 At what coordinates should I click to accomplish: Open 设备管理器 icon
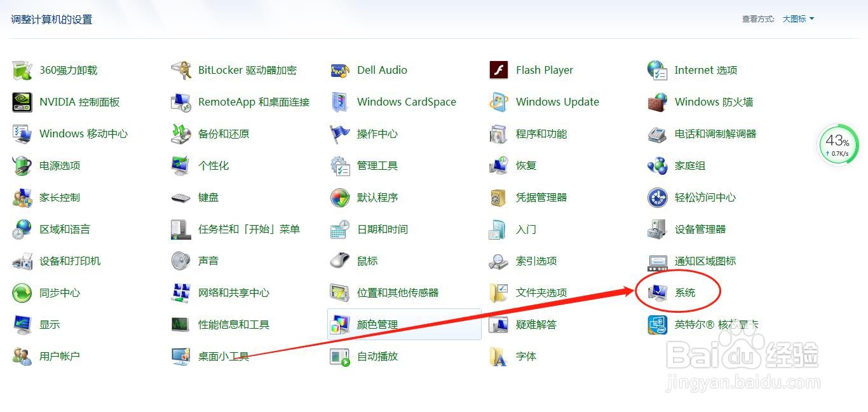pyautogui.click(x=658, y=229)
